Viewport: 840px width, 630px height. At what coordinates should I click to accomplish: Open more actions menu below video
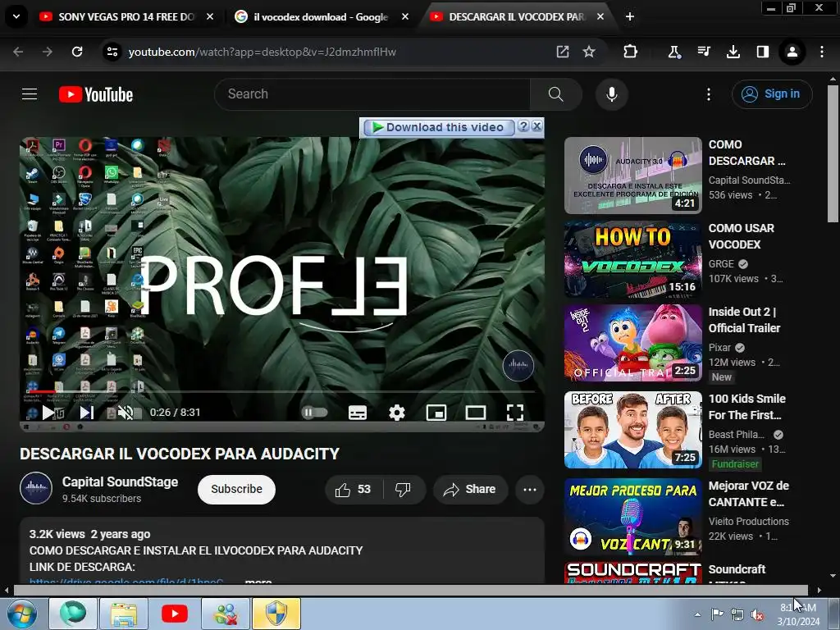click(530, 489)
